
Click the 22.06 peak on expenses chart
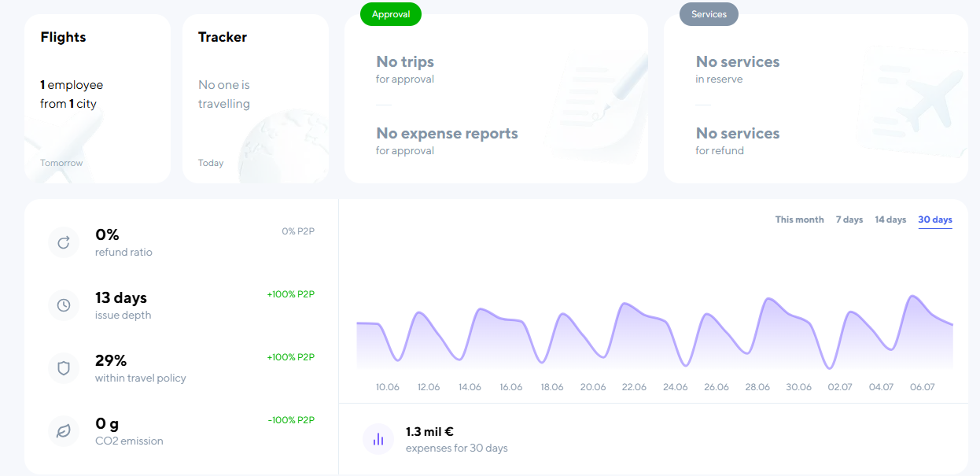[625, 304]
